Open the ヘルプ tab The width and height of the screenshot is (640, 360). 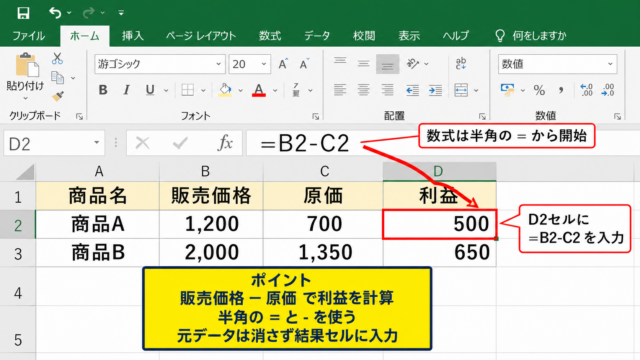(x=456, y=36)
